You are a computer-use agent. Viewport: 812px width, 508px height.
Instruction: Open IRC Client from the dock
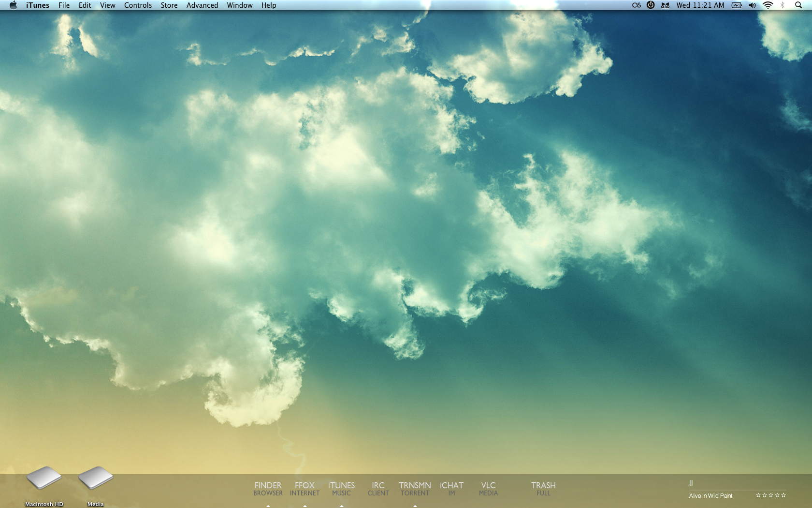tap(378, 489)
